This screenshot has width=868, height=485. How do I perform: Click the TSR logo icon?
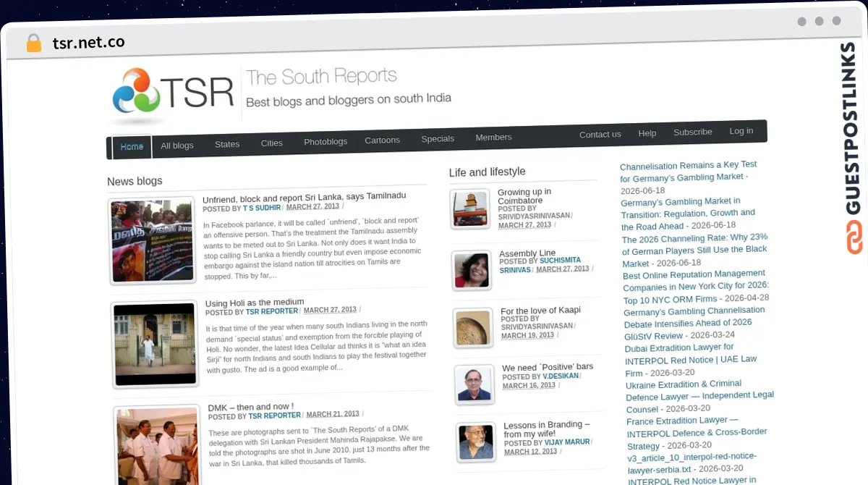[x=137, y=93]
